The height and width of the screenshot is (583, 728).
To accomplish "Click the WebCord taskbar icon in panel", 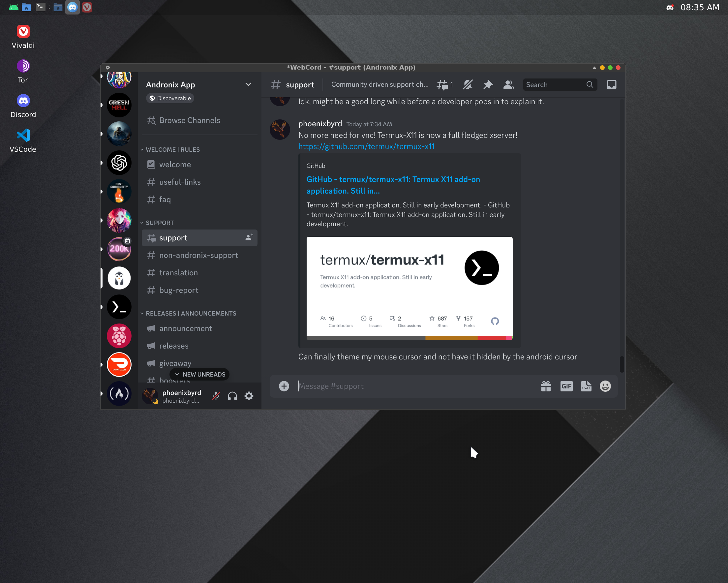I will tap(72, 7).
